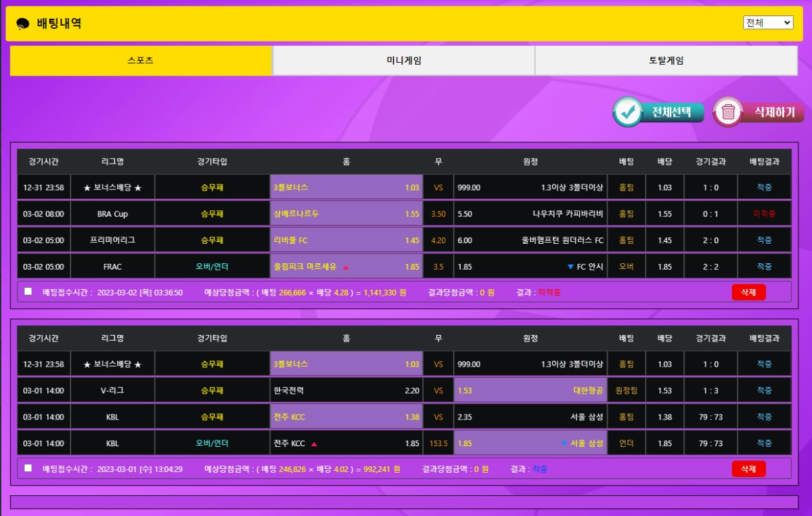Click the trash can icon on 삭제하기
This screenshot has height=516, width=812.
(x=728, y=113)
